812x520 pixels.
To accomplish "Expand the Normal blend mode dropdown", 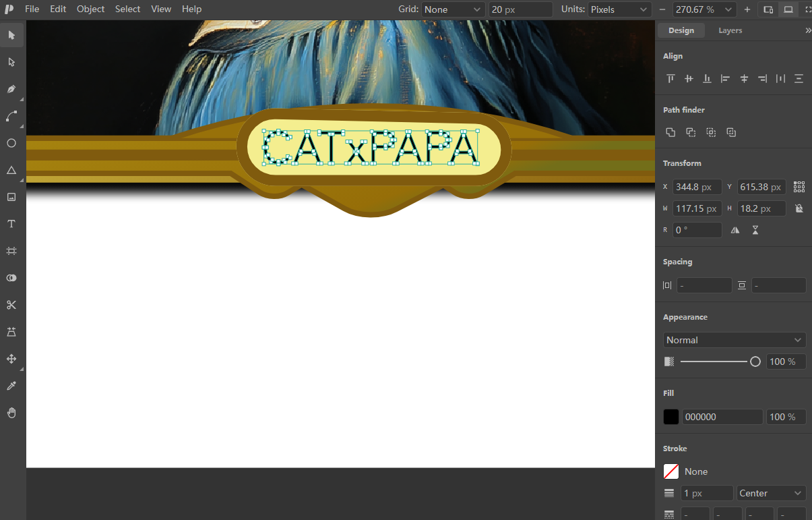I will pos(735,340).
